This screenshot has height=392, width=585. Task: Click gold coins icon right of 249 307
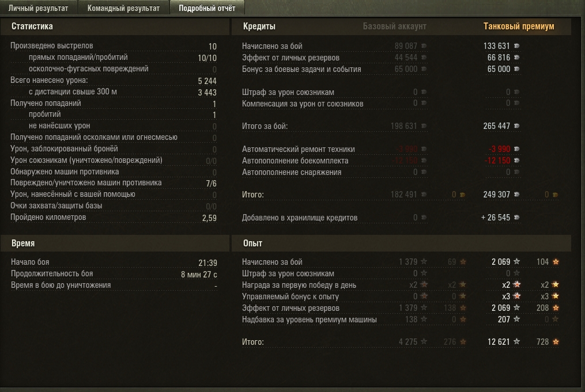click(555, 195)
